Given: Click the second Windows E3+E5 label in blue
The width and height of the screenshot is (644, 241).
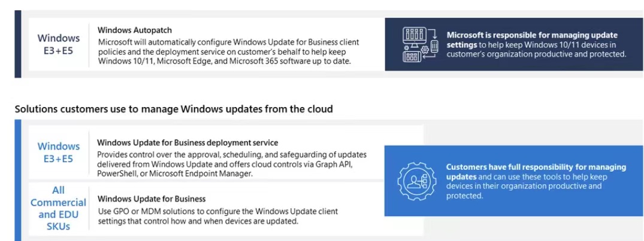Looking at the screenshot, I should tap(58, 152).
